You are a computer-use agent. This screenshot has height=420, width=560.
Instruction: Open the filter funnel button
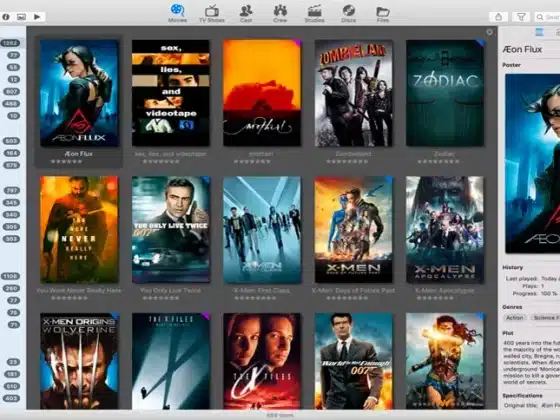point(521,17)
